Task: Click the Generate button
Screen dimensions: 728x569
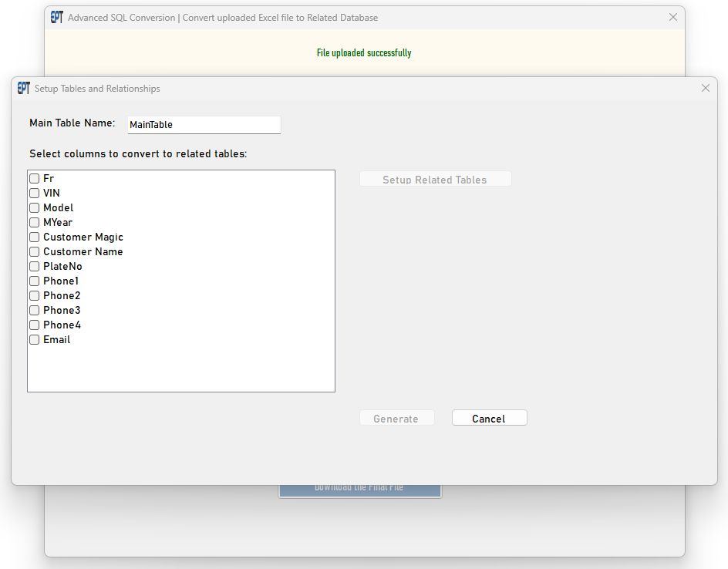Action: [396, 419]
